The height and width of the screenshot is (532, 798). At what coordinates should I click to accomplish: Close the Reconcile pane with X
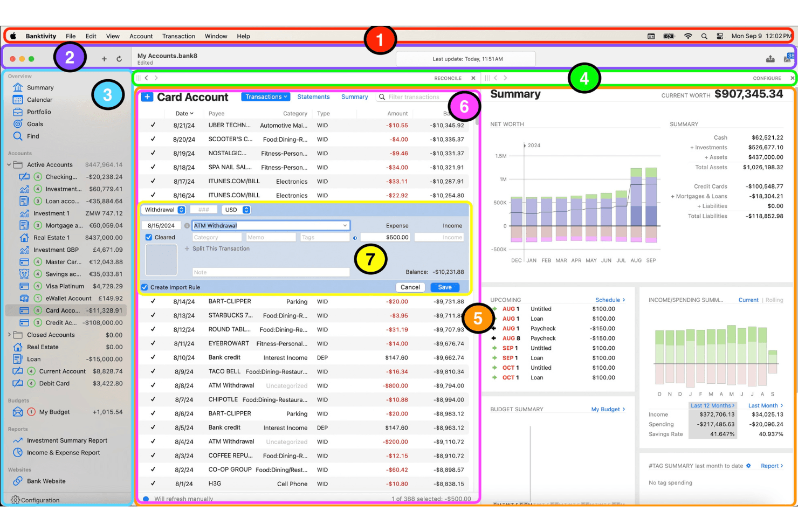pos(473,78)
